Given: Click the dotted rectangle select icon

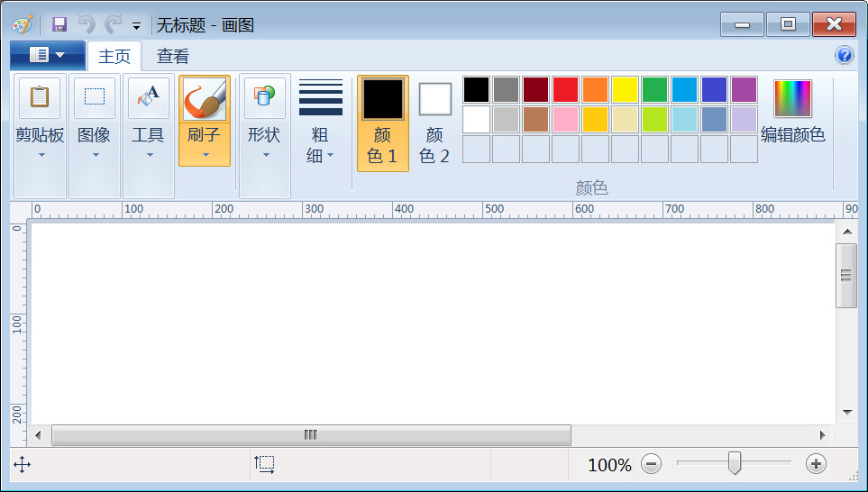Looking at the screenshot, I should pyautogui.click(x=95, y=97).
